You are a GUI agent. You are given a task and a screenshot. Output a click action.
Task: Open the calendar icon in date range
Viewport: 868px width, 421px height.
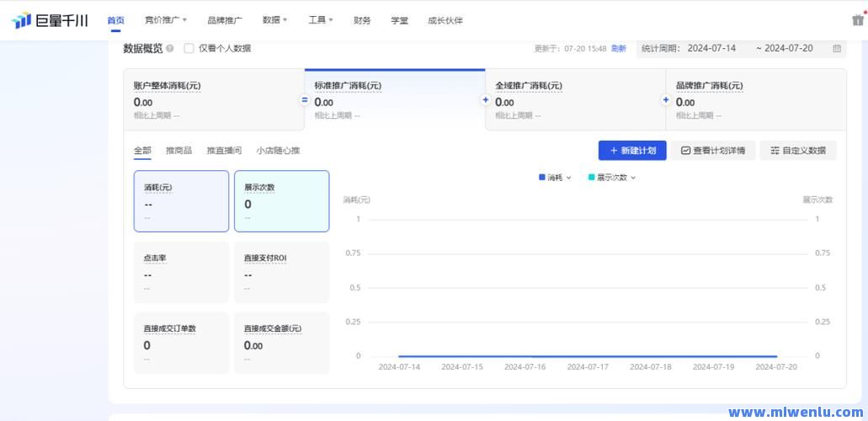pos(837,49)
